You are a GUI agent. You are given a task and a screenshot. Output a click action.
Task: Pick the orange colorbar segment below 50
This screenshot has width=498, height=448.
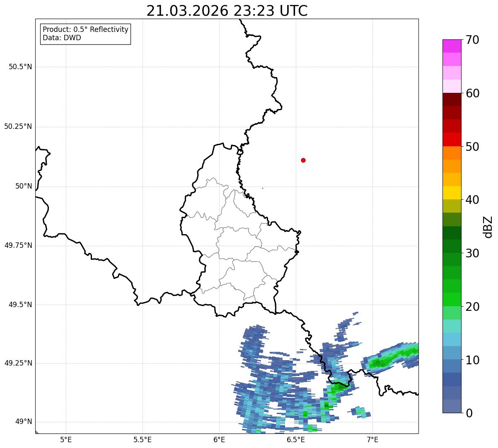(x=452, y=153)
